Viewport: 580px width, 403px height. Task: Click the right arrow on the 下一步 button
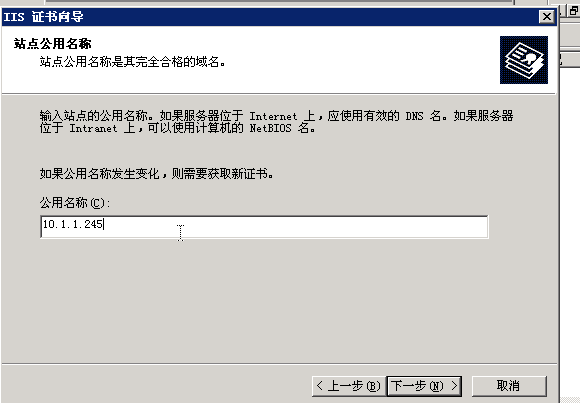[454, 386]
